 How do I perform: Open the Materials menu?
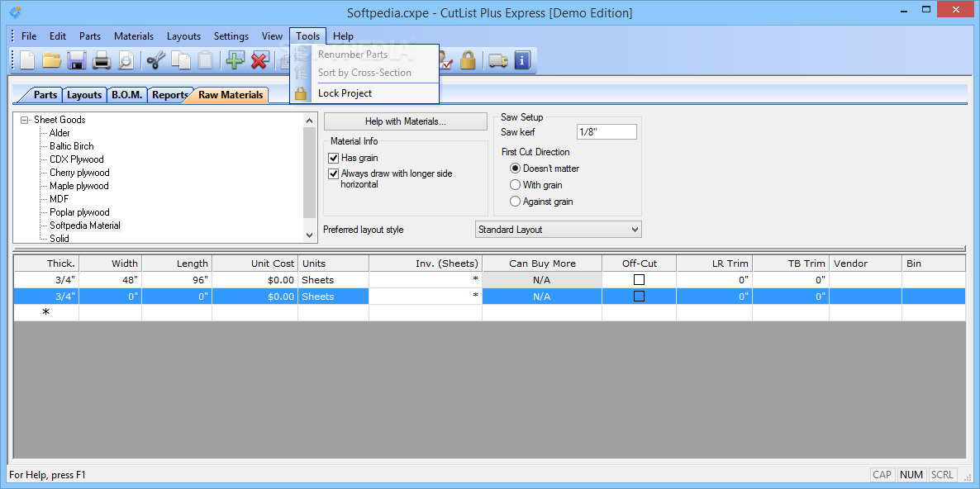click(134, 36)
